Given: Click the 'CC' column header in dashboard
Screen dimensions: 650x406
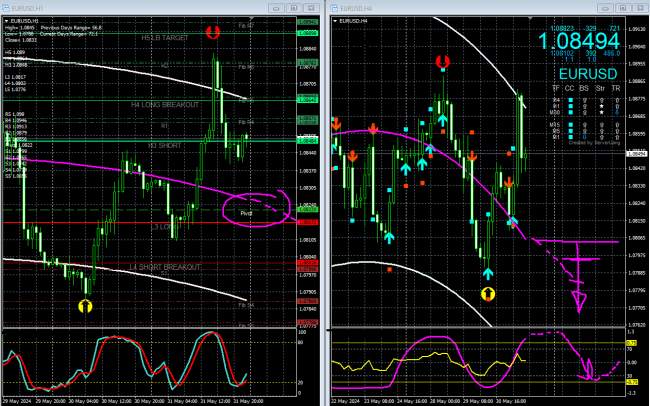Looking at the screenshot, I should pyautogui.click(x=570, y=88).
